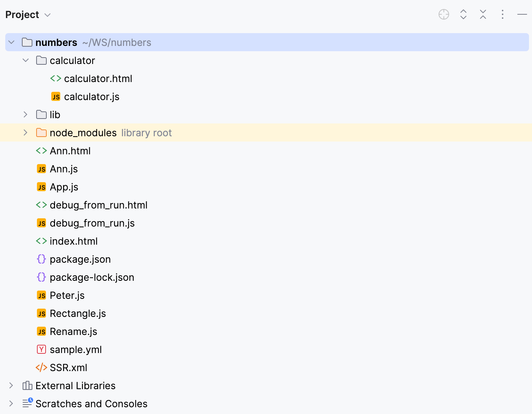Hide the Project tool window
The width and height of the screenshot is (532, 414).
point(522,14)
